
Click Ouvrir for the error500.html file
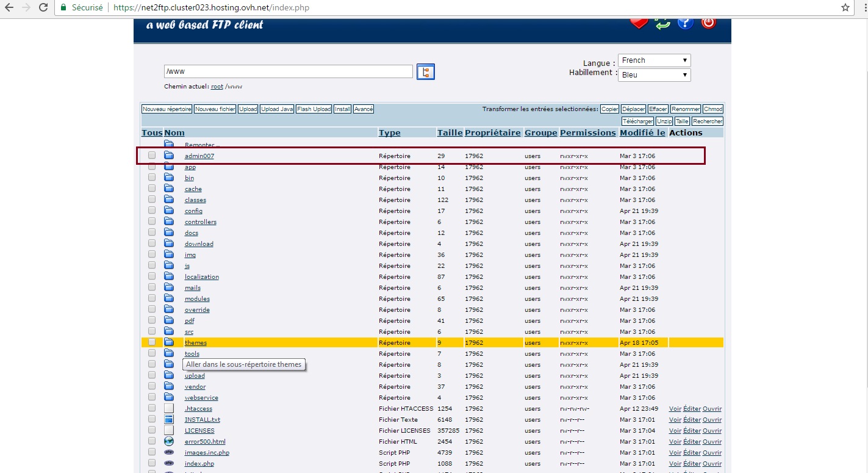click(712, 442)
